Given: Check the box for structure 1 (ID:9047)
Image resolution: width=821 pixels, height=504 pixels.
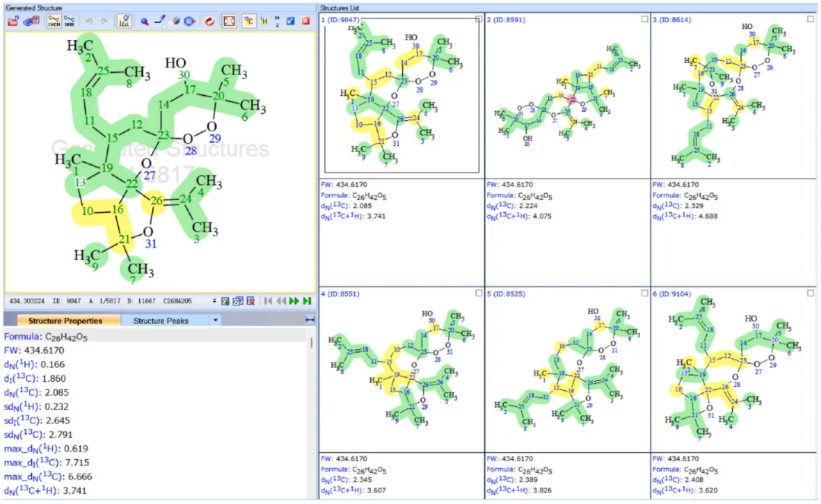Looking at the screenshot, I should [x=479, y=19].
